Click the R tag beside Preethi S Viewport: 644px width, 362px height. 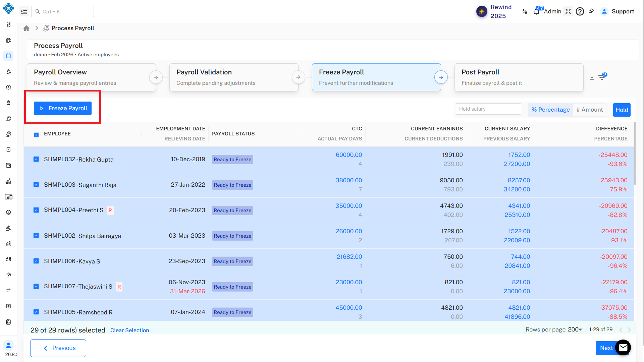tap(110, 210)
